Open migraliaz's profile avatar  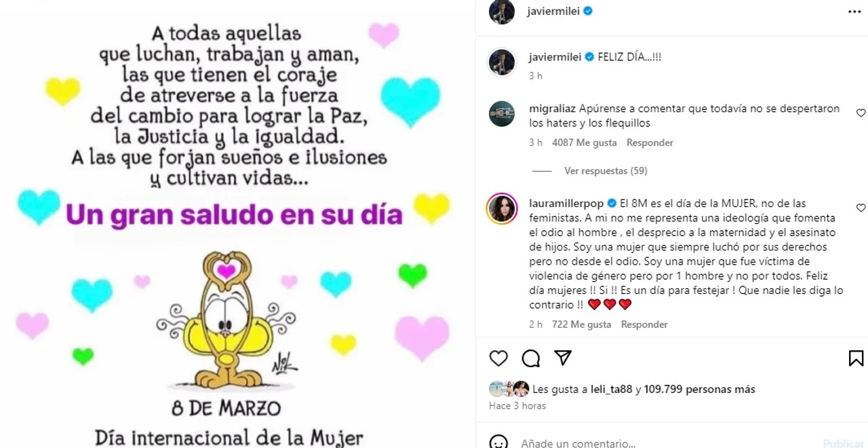pyautogui.click(x=502, y=114)
